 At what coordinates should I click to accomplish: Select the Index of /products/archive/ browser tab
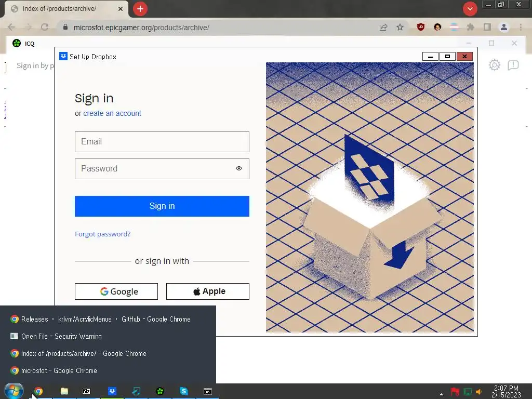click(66, 9)
